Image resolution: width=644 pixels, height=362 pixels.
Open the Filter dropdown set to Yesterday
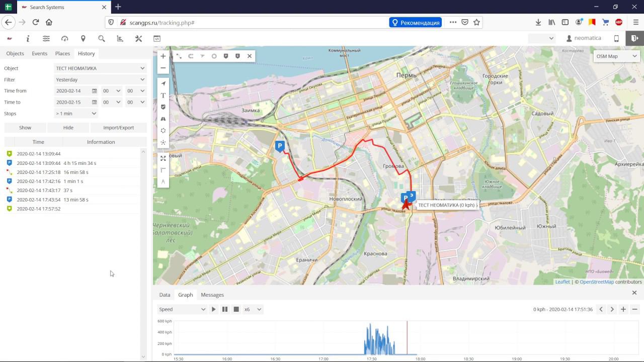[101, 79]
